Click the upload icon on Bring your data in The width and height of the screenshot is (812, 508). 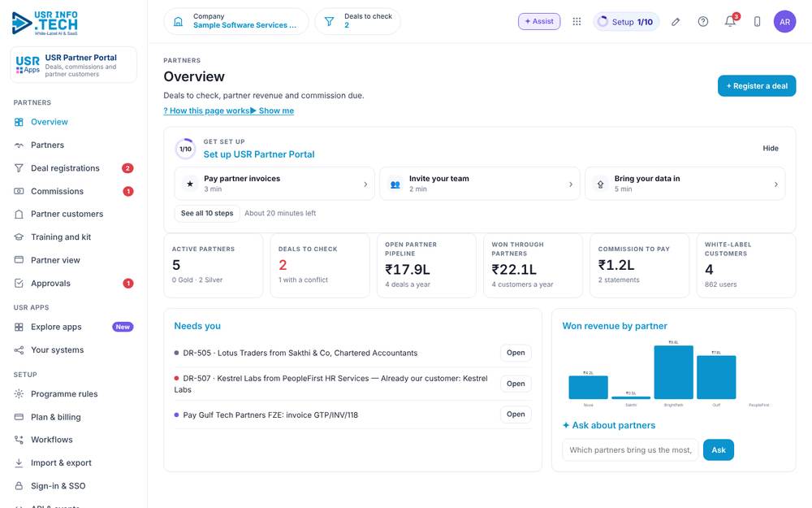[600, 184]
